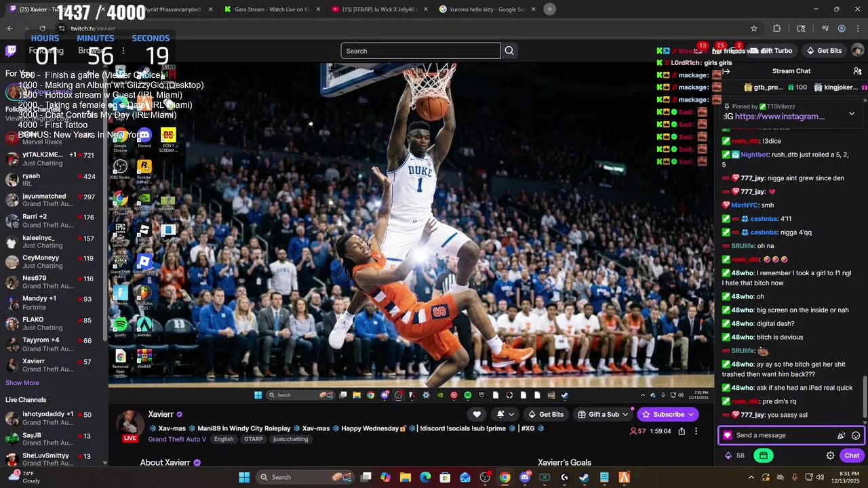
Task: Open Discord from the taskbar
Action: click(x=524, y=477)
